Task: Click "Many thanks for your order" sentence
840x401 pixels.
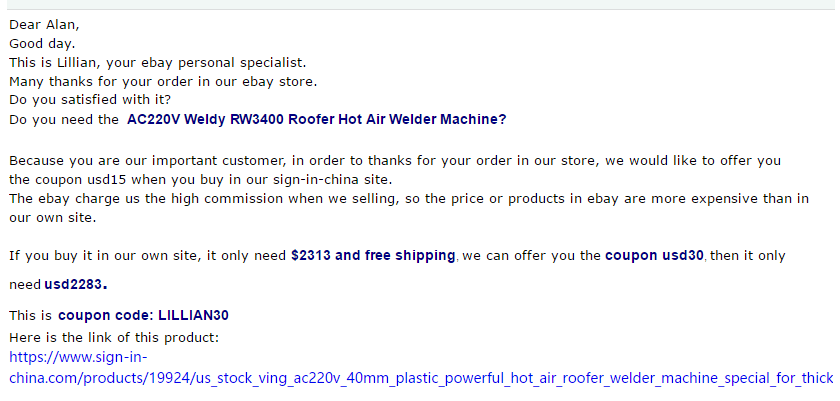Action: pyautogui.click(x=163, y=82)
